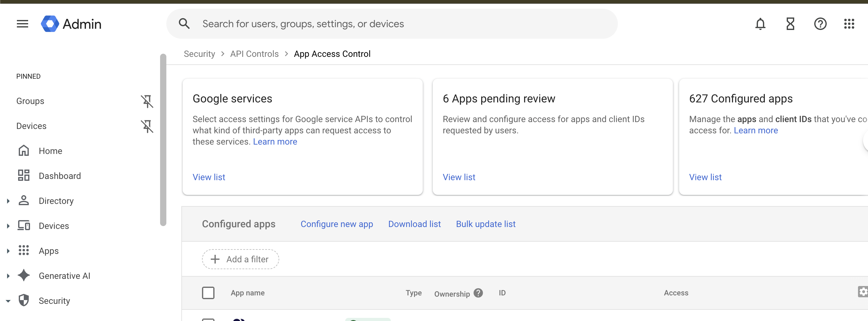868x321 pixels.
Task: Click the Ownership column header
Action: point(452,294)
